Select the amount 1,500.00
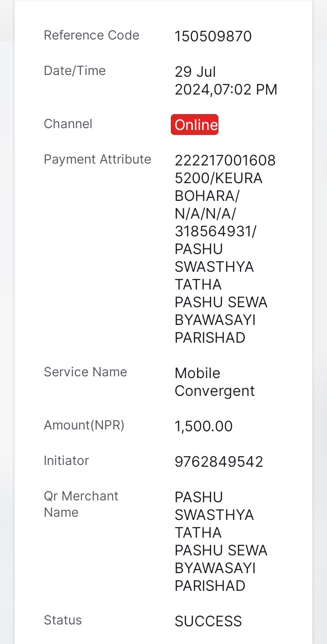Image resolution: width=327 pixels, height=644 pixels. tap(203, 426)
